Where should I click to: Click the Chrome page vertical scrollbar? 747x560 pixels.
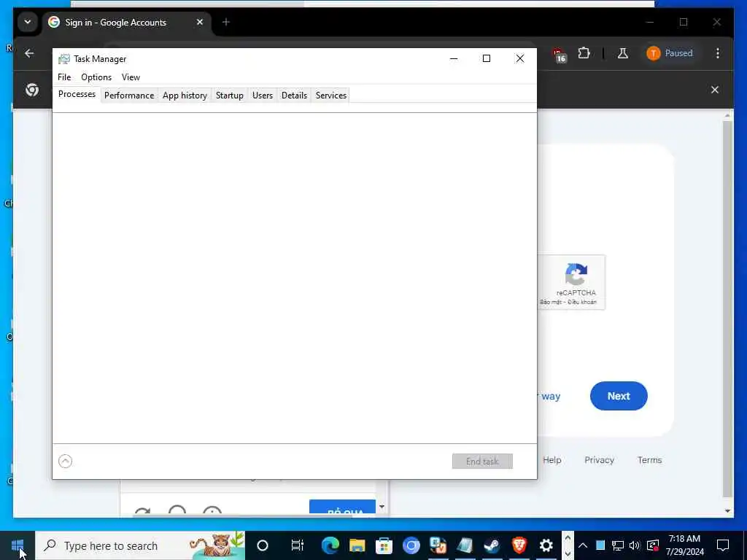pos(727,308)
